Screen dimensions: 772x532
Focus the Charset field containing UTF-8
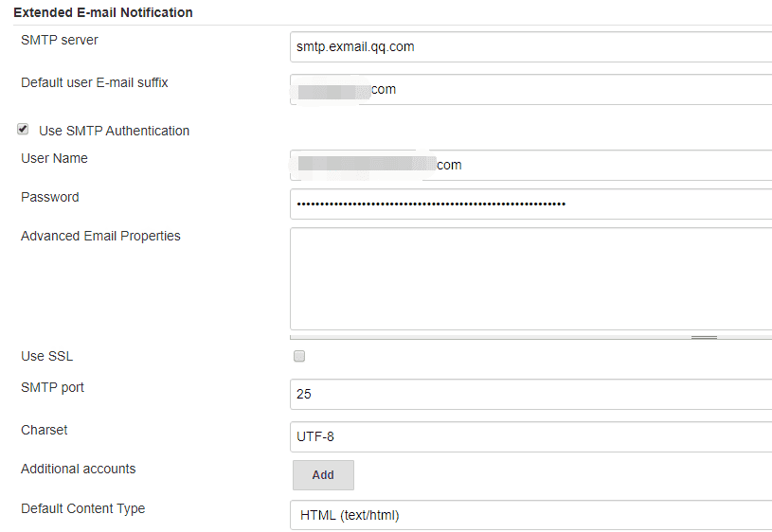[x=530, y=436]
